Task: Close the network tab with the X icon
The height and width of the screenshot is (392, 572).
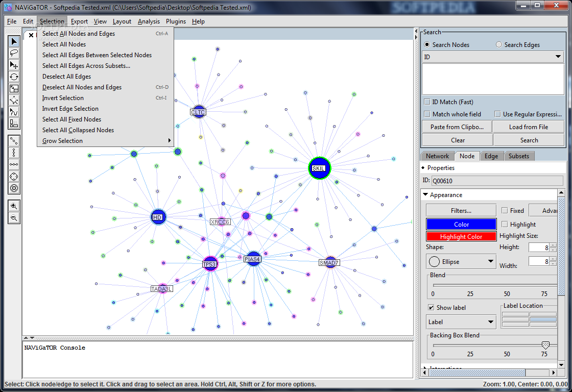Action: coord(31,35)
